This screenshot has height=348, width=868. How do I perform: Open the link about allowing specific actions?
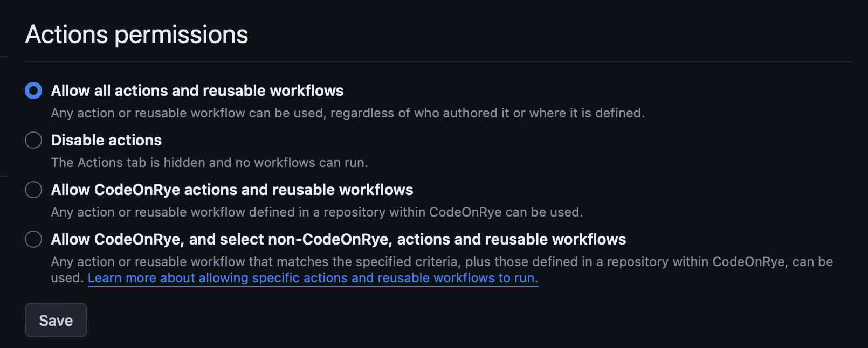pos(313,278)
